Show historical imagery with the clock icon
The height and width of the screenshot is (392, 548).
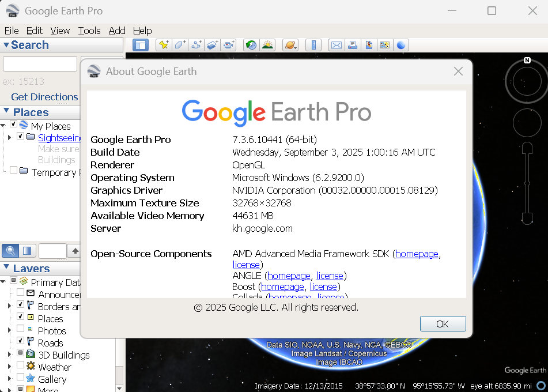tap(251, 45)
